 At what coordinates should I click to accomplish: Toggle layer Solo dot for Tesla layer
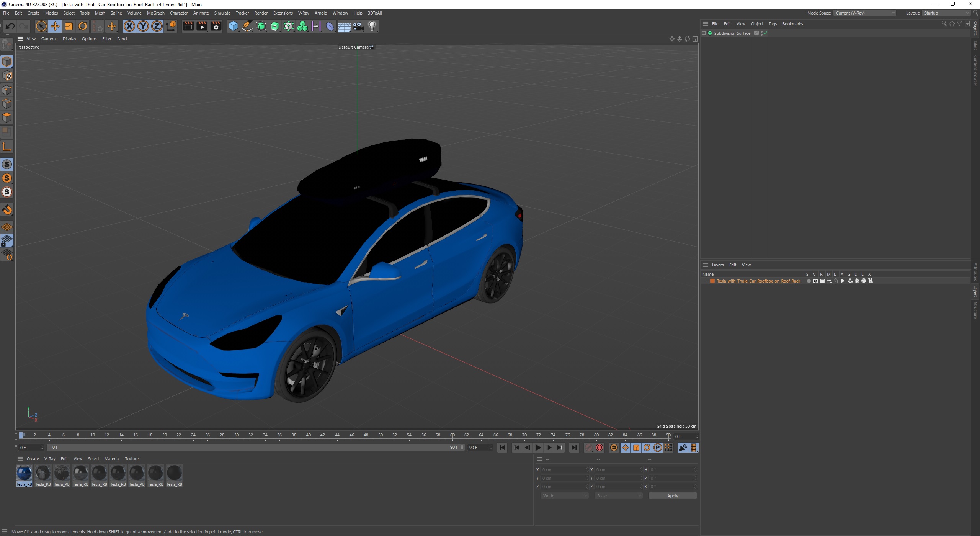(808, 281)
